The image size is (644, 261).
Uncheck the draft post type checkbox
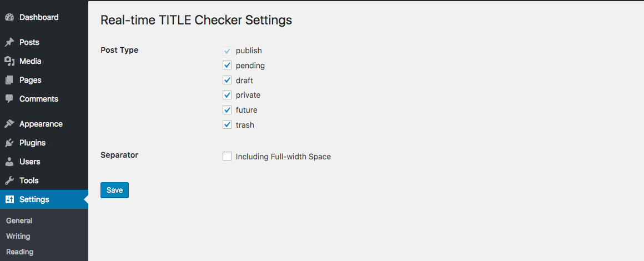(x=227, y=81)
